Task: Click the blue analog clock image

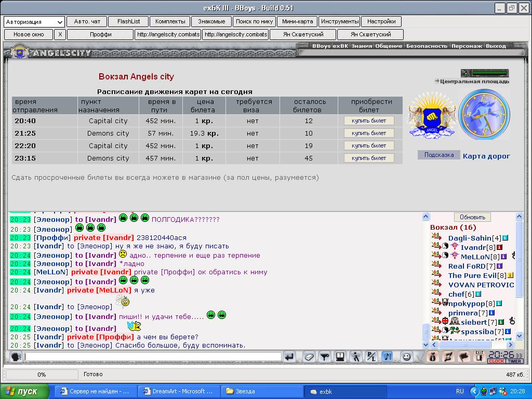Action: pos(484,115)
